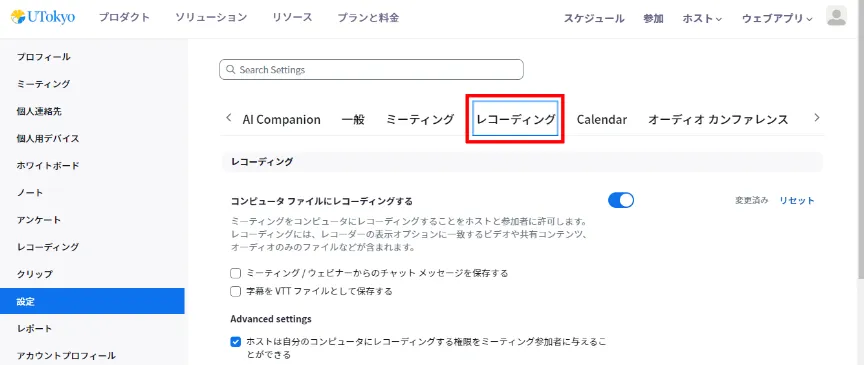Switch to the AI Companion tab

pyautogui.click(x=282, y=119)
